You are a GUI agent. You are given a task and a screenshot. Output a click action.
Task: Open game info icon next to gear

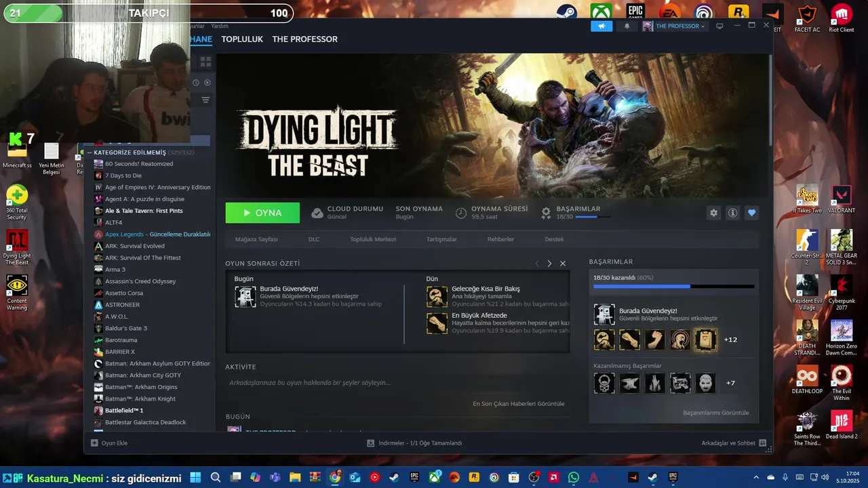tap(732, 213)
